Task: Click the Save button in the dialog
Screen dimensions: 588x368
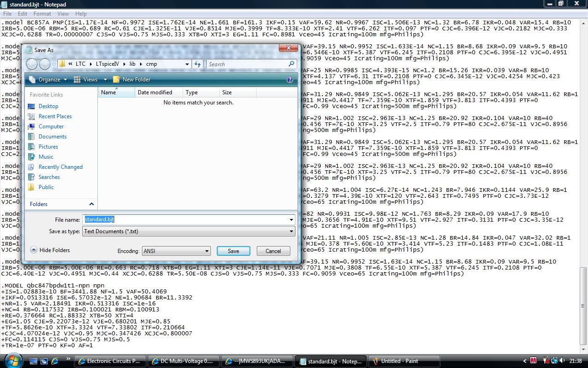Action: tap(233, 251)
